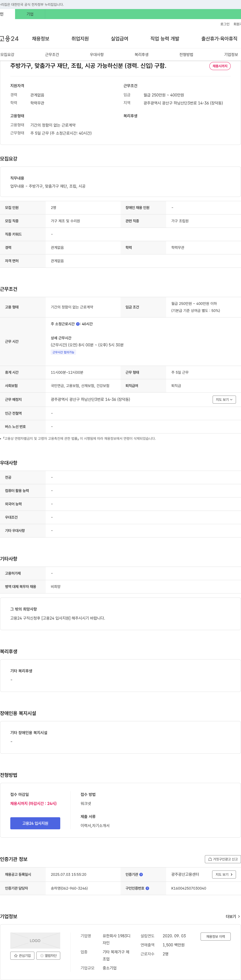The height and width of the screenshot is (980, 241).
Task: Click social insurance text 국민연금, 고용보험
Action: (80, 386)
